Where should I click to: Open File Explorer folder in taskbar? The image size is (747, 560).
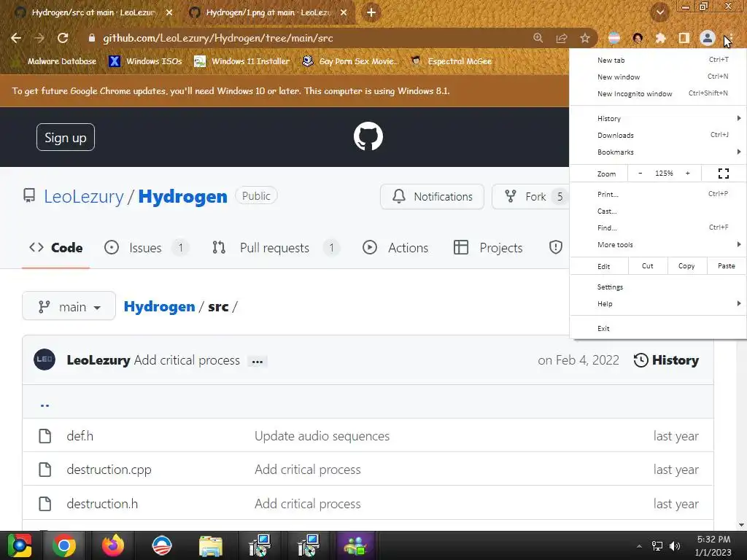pos(211,545)
